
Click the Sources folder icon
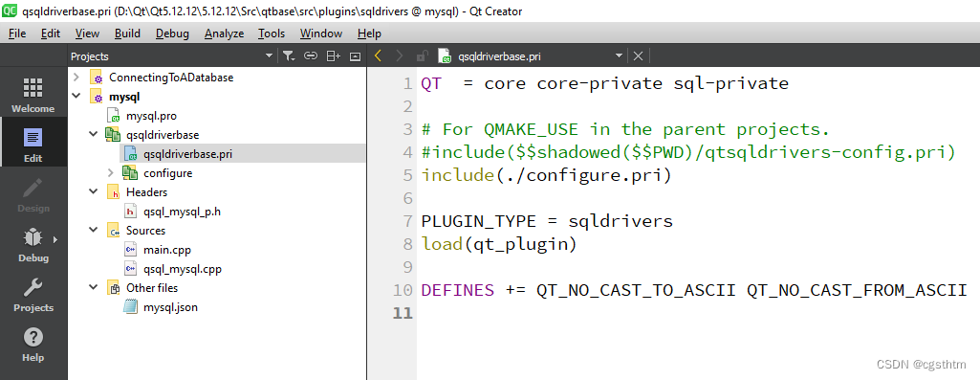114,231
